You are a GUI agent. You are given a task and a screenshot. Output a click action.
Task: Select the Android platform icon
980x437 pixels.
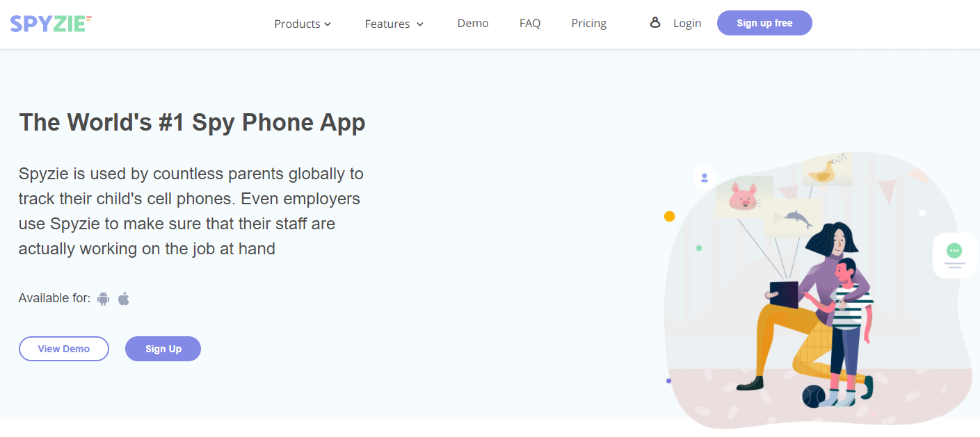[104, 299]
